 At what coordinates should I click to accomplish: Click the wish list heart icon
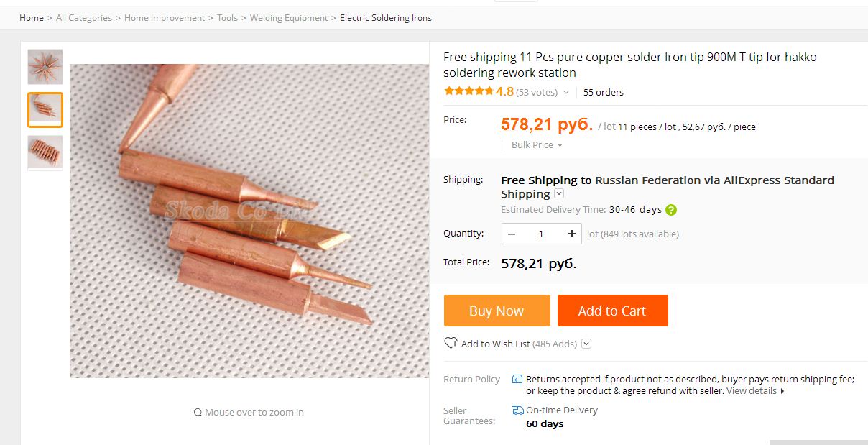coord(451,343)
